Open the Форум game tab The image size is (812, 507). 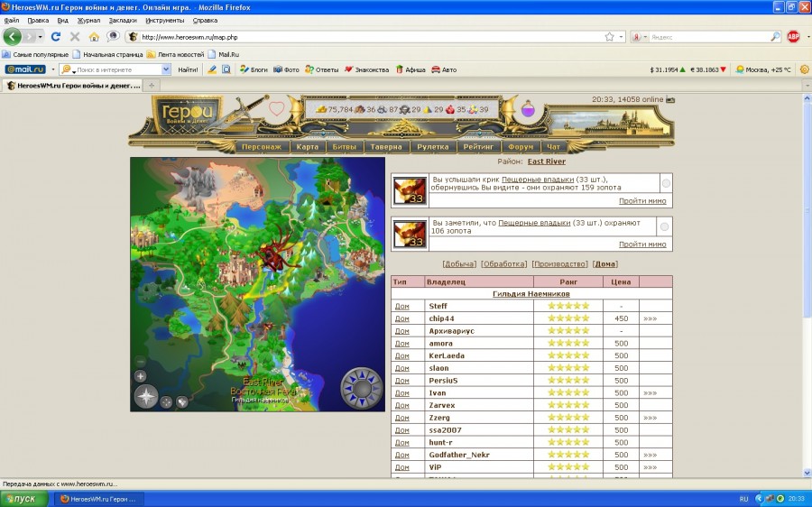coord(521,146)
